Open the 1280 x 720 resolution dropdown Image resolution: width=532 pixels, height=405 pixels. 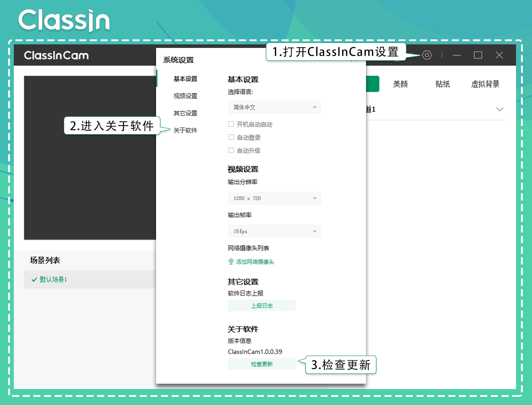click(x=274, y=198)
